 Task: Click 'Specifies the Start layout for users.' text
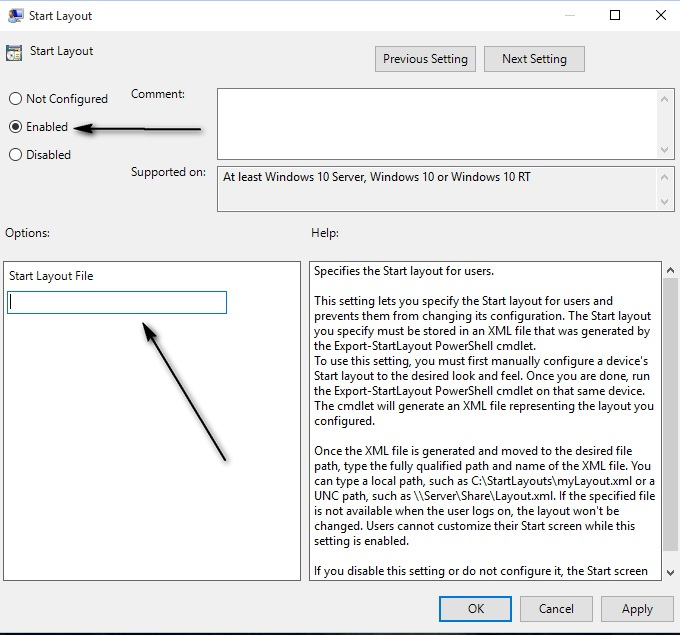(x=404, y=271)
